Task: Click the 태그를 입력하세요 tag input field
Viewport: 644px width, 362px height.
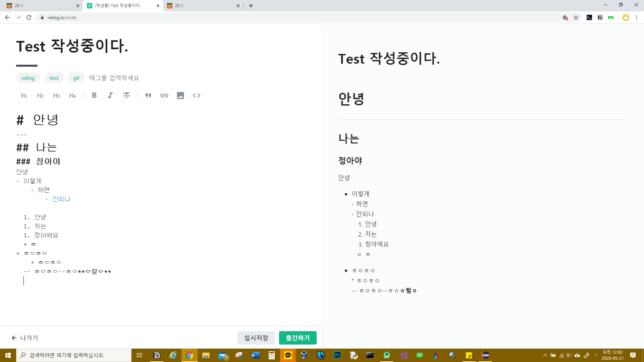Action: click(x=114, y=78)
